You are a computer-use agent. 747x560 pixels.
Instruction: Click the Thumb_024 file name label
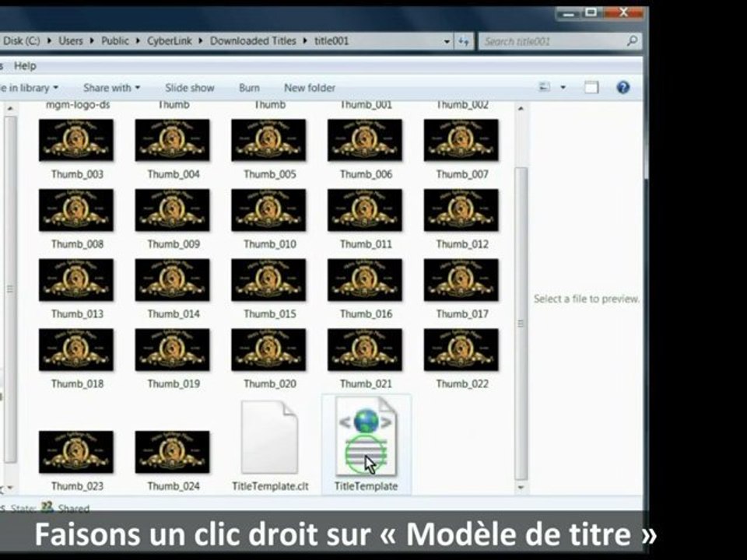(174, 486)
